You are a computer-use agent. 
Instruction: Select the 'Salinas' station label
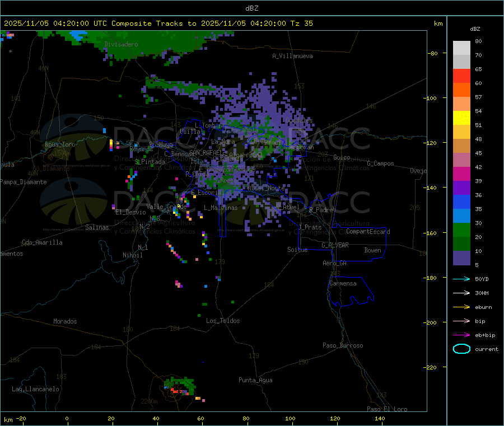point(97,227)
